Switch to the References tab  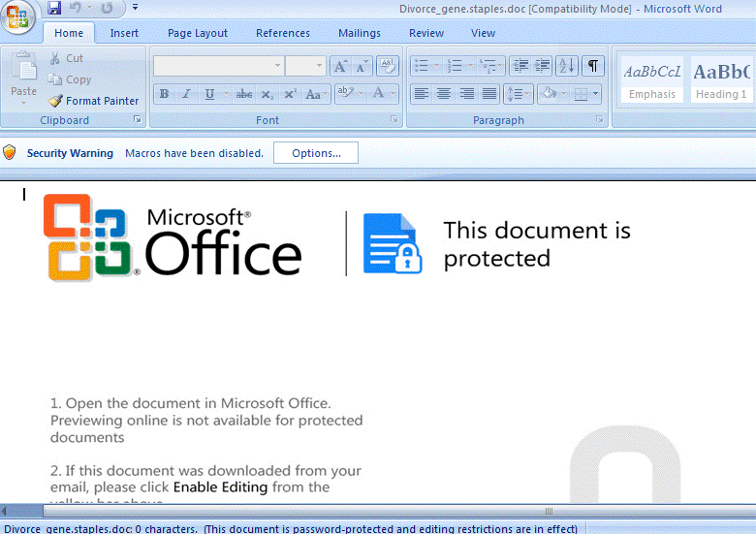[283, 33]
